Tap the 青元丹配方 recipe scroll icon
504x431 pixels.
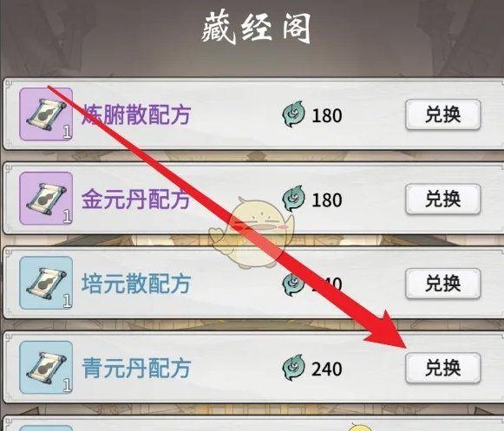pyautogui.click(x=46, y=368)
